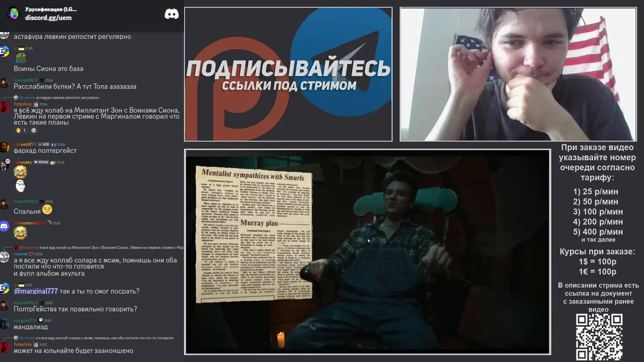This screenshot has width=644, height=362.
Task: Click the emoji reaction with count 1
Action: pyautogui.click(x=21, y=130)
